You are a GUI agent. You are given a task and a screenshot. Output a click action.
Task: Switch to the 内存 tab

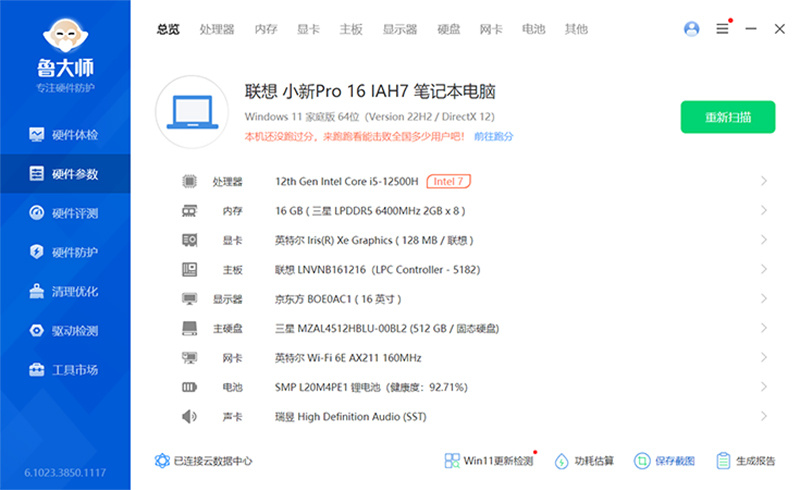266,30
